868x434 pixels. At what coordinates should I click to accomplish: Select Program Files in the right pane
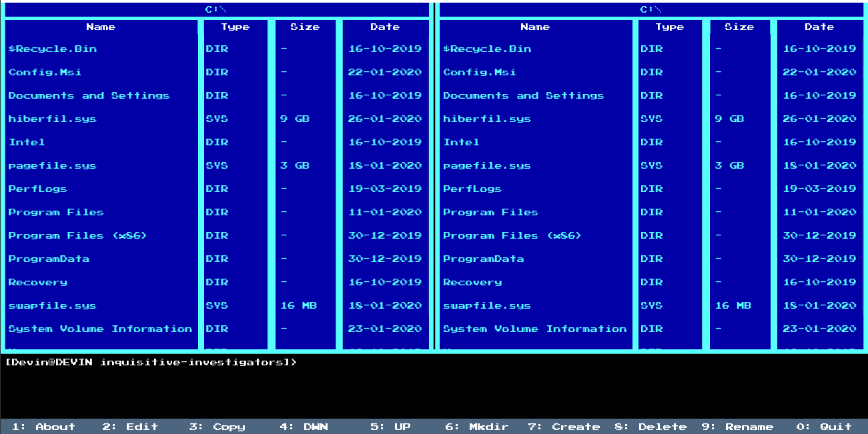[x=490, y=212]
